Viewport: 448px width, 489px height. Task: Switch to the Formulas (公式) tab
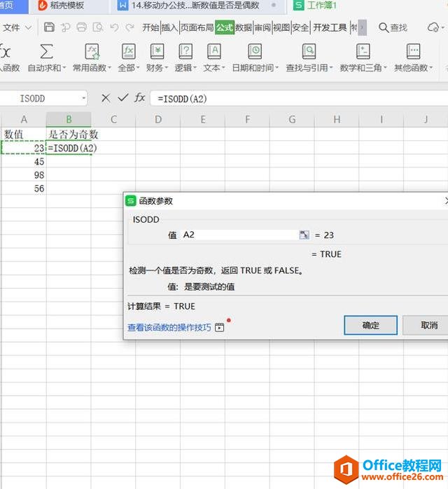click(225, 28)
